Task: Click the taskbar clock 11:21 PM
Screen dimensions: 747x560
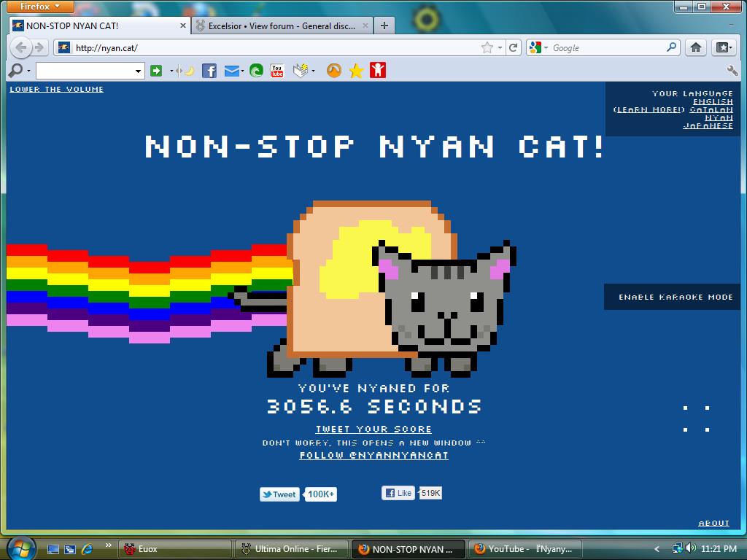Action: tap(719, 548)
